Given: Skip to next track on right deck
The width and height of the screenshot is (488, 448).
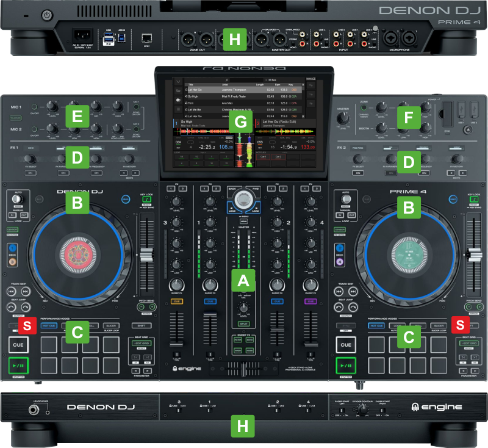Looking at the screenshot, I should point(353,291).
